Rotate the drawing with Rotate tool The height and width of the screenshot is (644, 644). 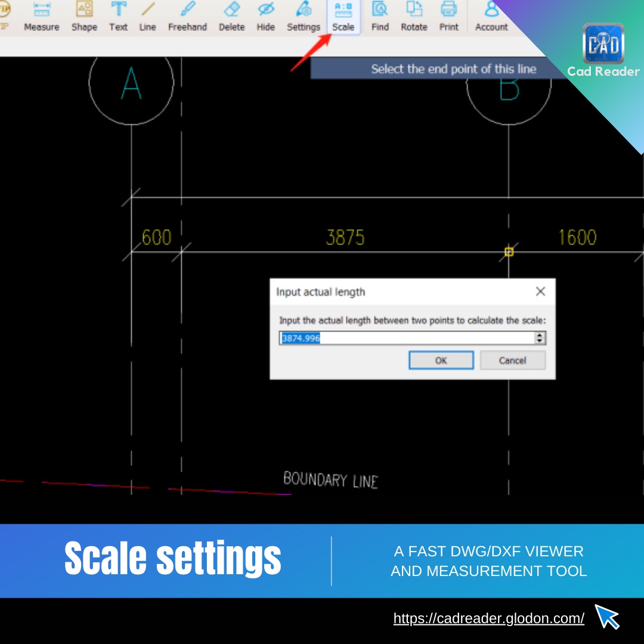point(414,17)
